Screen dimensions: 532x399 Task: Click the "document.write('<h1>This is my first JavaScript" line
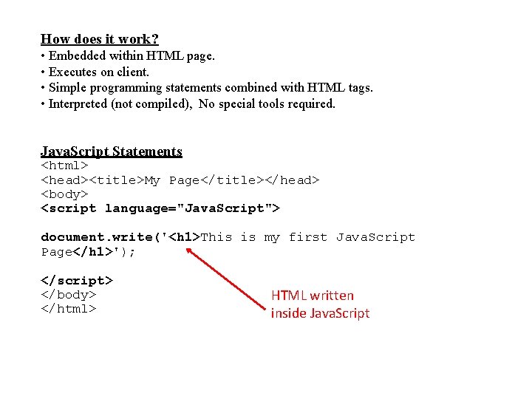pos(228,237)
